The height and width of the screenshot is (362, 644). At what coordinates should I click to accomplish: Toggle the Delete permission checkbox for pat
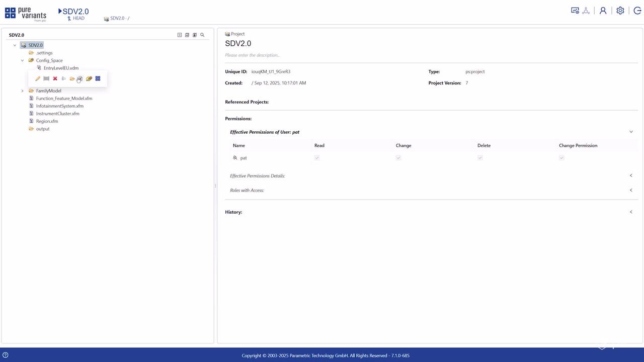[x=480, y=158]
